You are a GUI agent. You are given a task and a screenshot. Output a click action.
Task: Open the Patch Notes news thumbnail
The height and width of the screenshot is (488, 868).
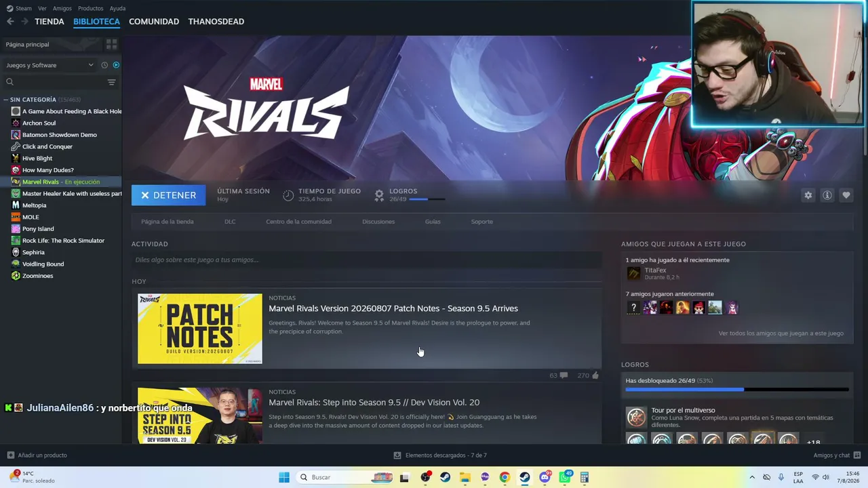(x=200, y=329)
